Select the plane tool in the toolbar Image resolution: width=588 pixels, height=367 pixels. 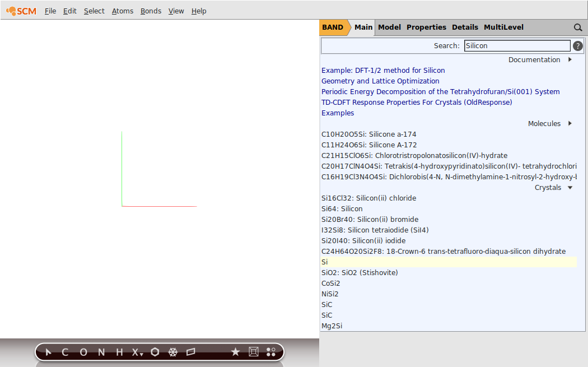(190, 352)
